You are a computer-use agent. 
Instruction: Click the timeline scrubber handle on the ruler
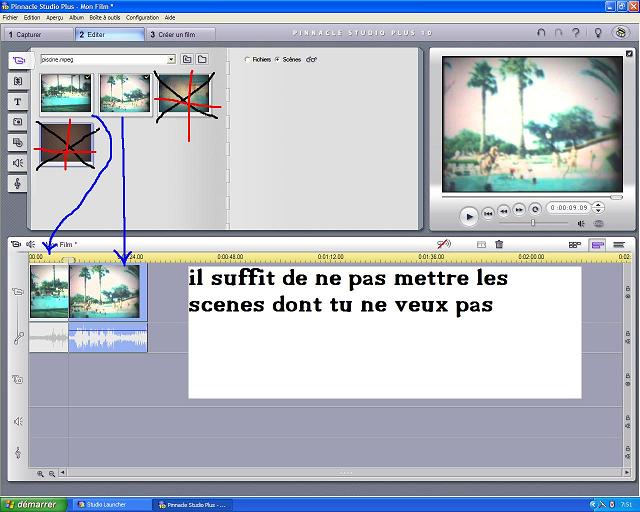68,260
